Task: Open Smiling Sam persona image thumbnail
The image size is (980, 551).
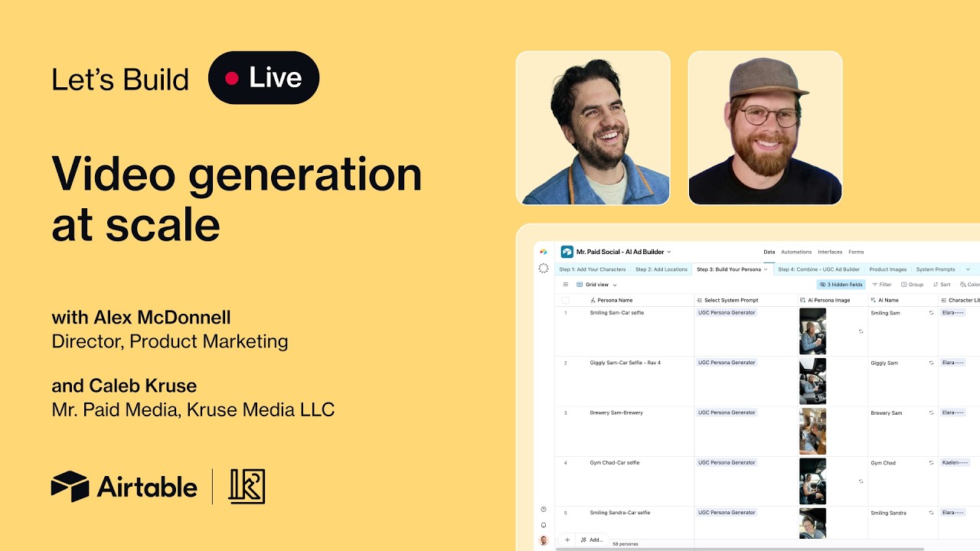Action: [813, 331]
